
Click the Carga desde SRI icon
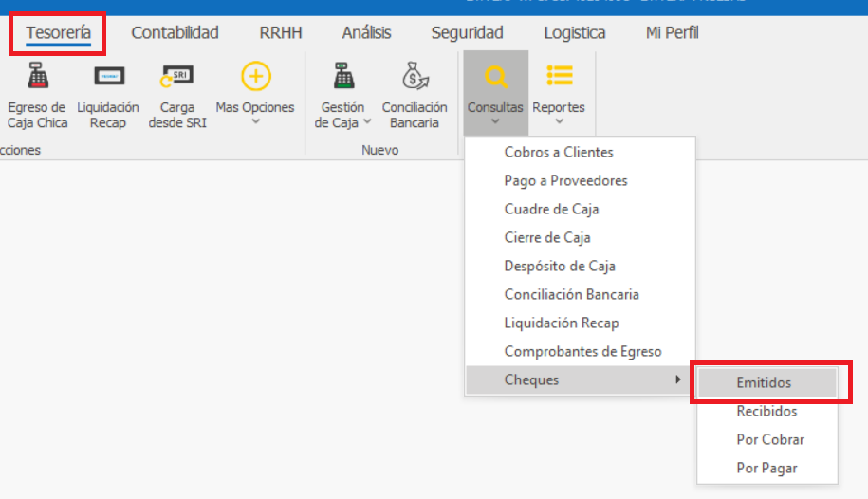177,76
